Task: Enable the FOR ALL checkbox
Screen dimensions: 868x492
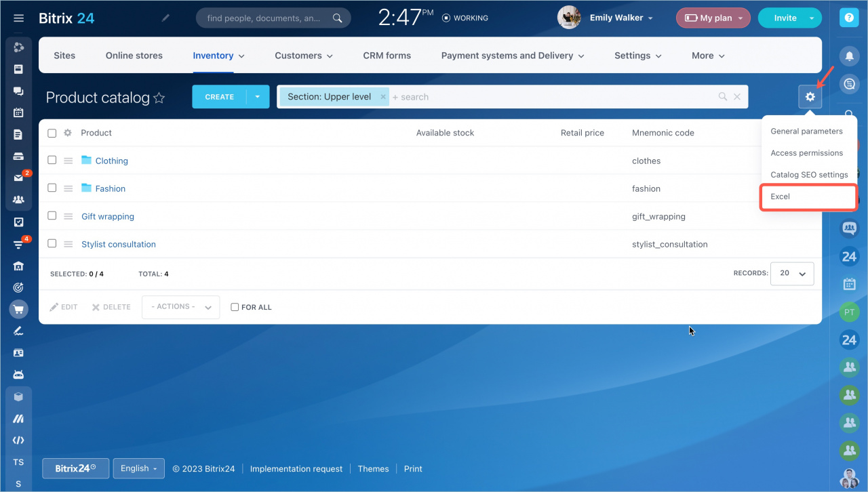Action: click(235, 307)
